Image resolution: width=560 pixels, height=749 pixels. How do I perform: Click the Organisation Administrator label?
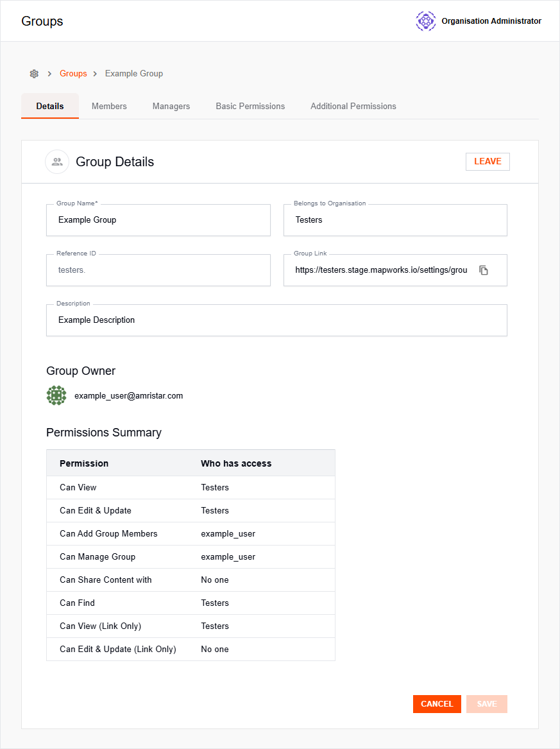[x=491, y=21]
